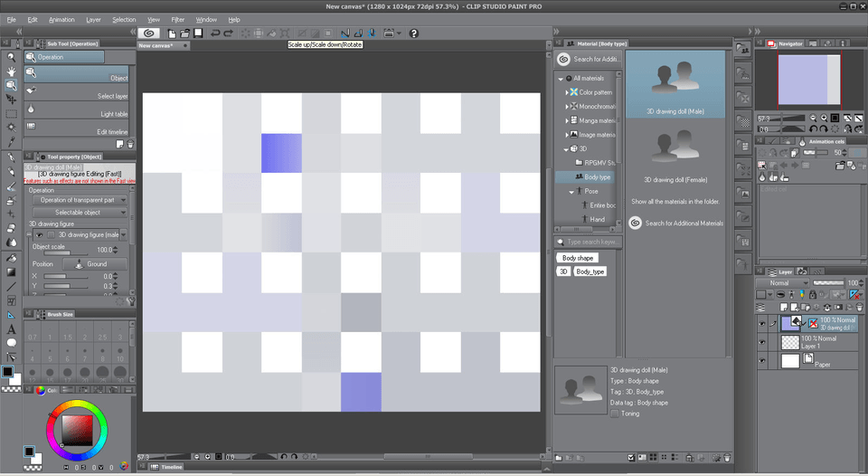Select the Edit timeline sub tool
The image size is (868, 476).
(x=76, y=128)
